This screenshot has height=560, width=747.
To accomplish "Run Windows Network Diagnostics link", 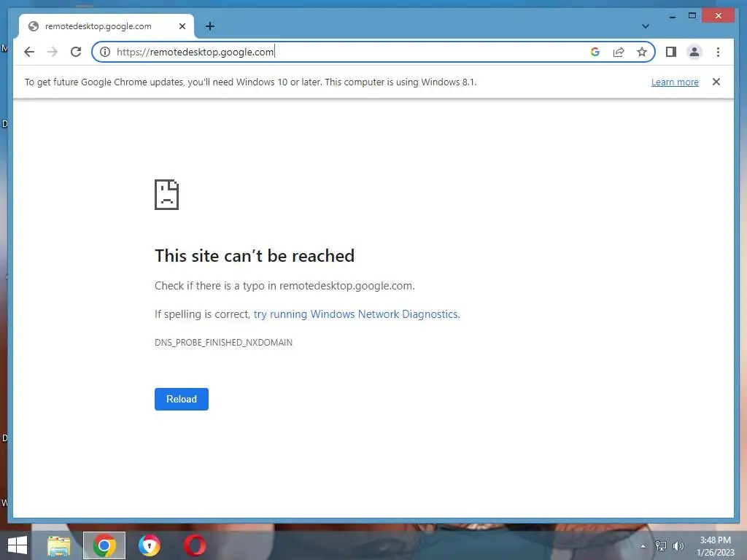I will coord(356,314).
